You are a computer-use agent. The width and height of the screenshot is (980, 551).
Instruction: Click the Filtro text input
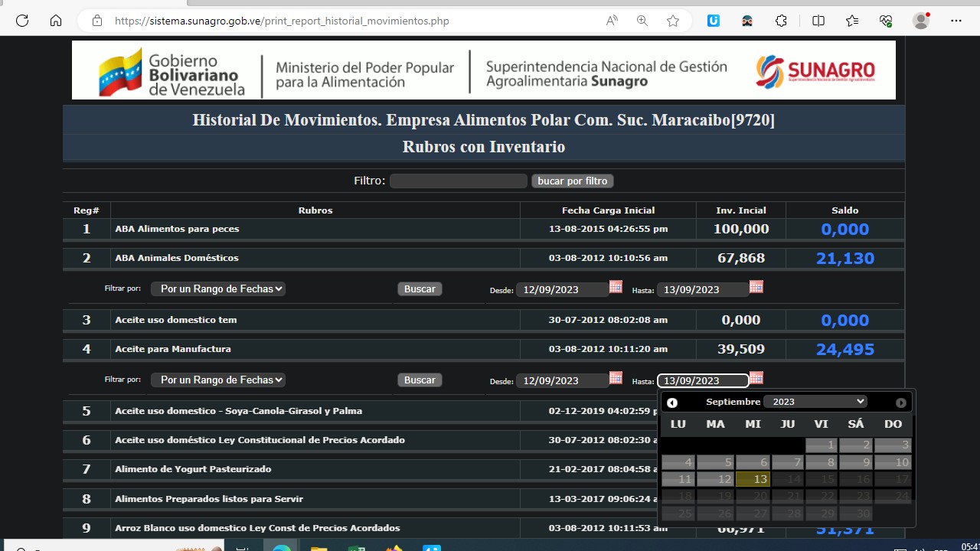(459, 181)
